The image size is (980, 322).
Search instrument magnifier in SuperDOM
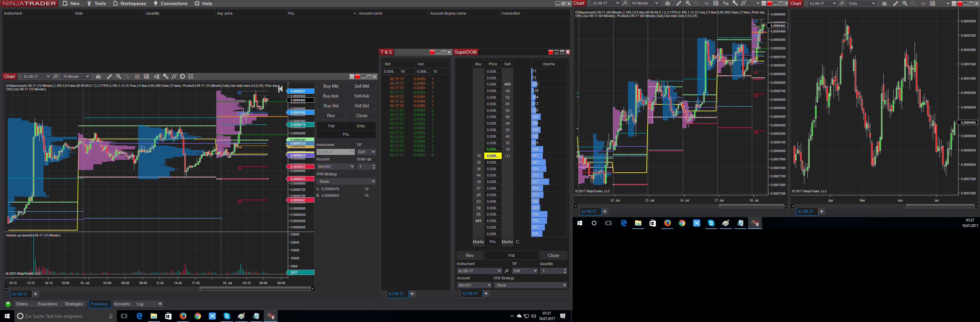(x=506, y=271)
